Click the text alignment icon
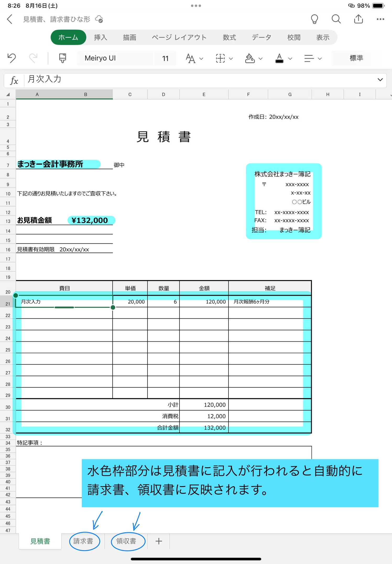The height and width of the screenshot is (564, 392). (x=309, y=58)
